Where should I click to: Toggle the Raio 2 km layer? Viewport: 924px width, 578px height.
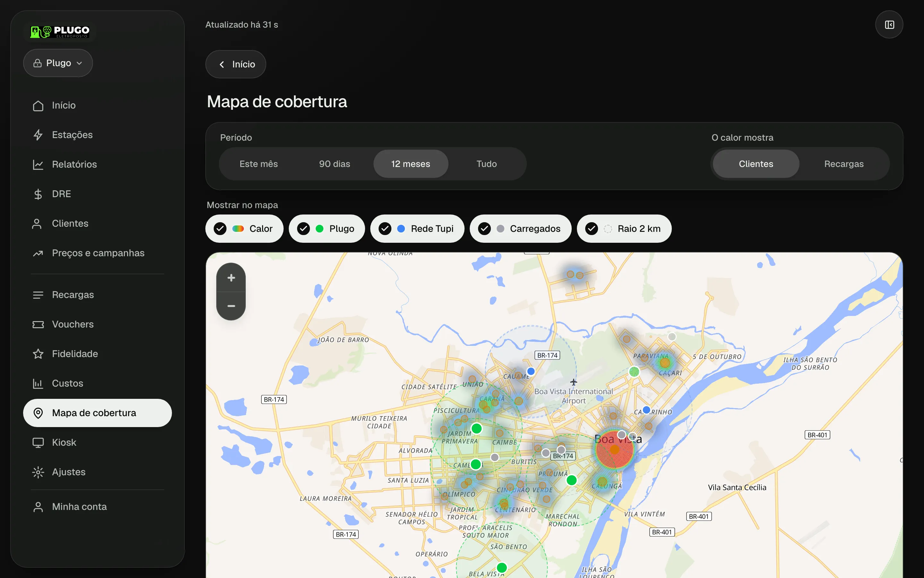click(x=624, y=229)
